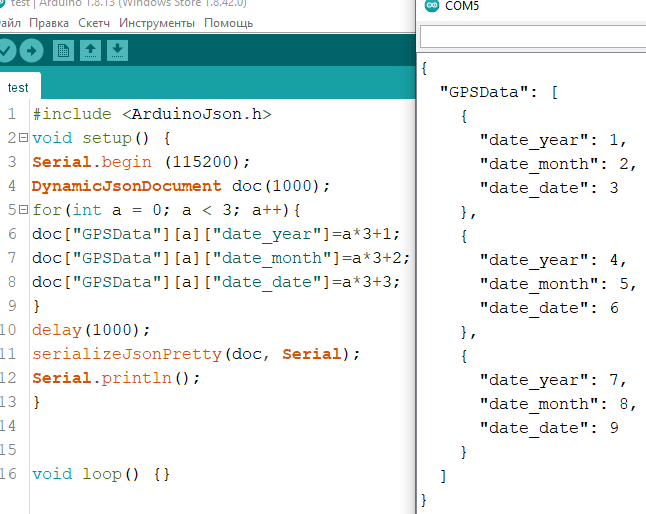The width and height of the screenshot is (646, 514).
Task: Open the Скетч menu
Action: point(94,23)
